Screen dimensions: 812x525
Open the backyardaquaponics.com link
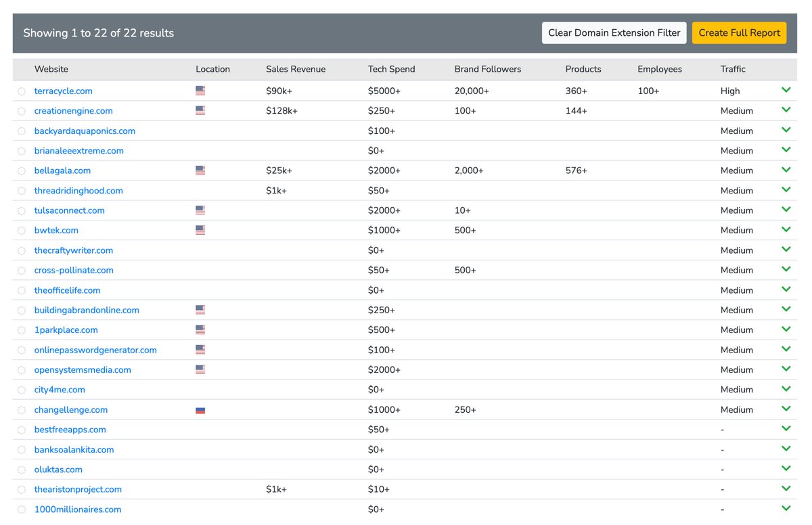tap(85, 131)
